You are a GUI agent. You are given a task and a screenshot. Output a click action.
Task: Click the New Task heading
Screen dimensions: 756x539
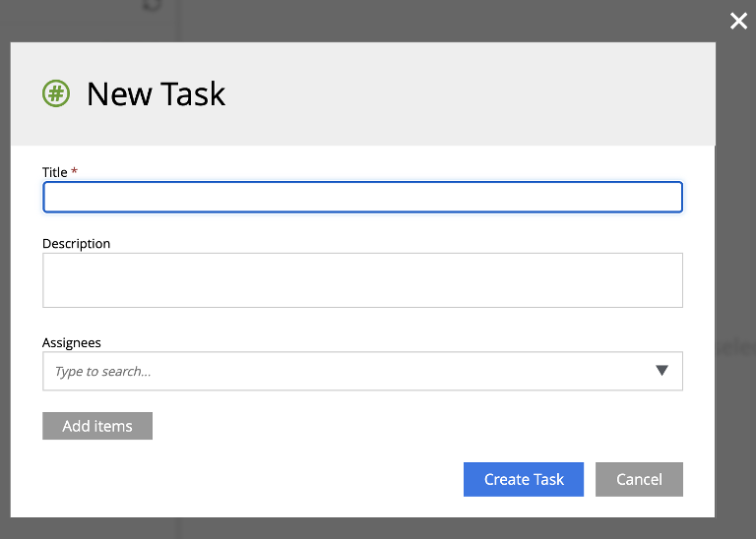tap(156, 93)
